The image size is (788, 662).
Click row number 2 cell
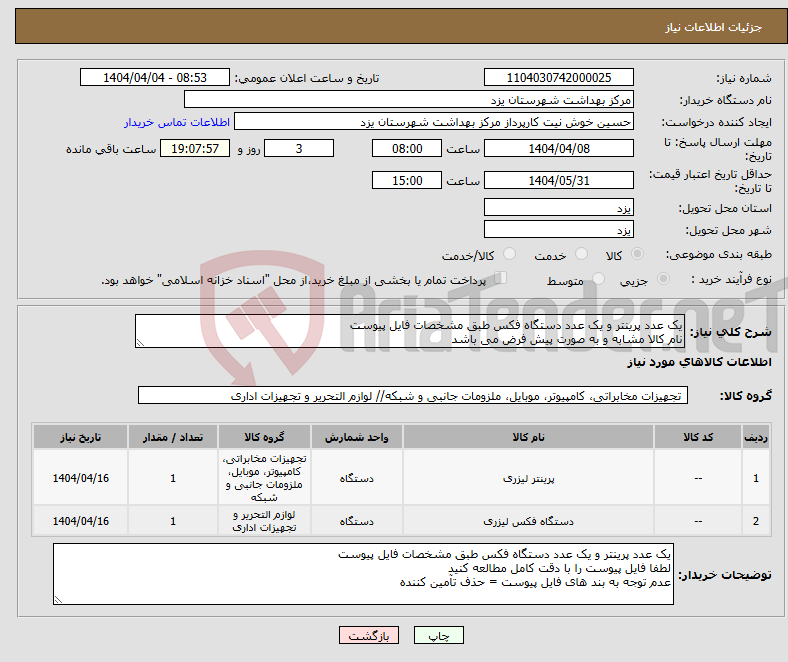coord(755,521)
